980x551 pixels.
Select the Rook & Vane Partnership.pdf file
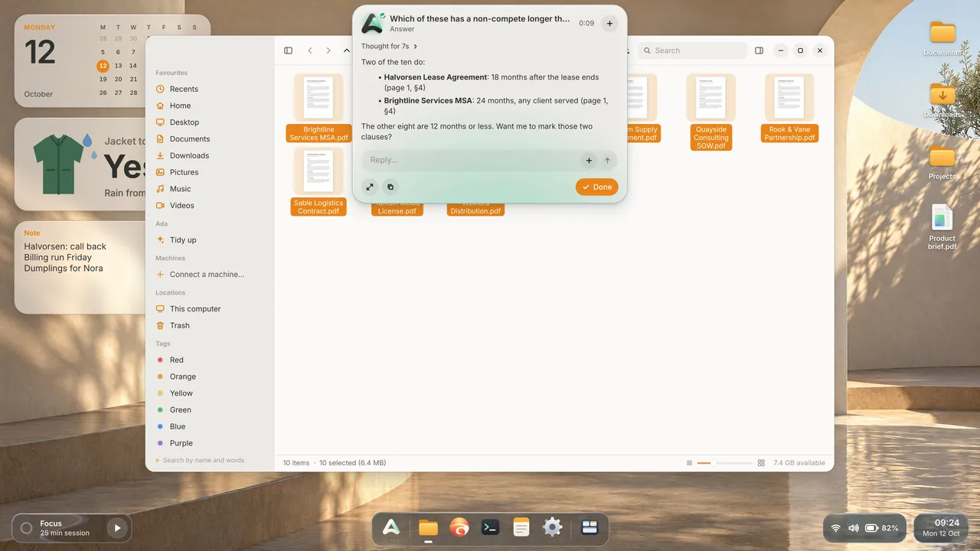click(x=789, y=108)
